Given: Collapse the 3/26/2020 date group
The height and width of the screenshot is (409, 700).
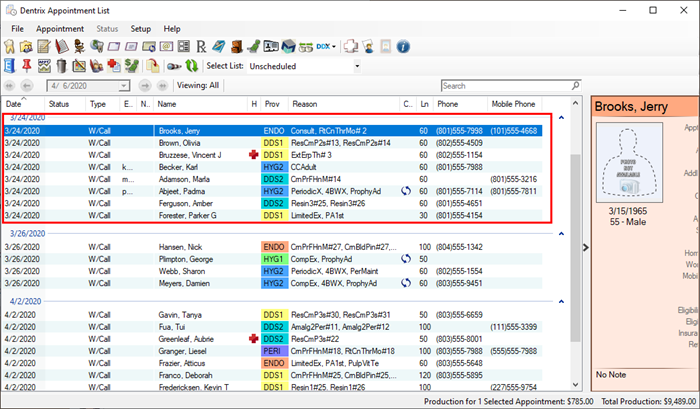Looking at the screenshot, I should pyautogui.click(x=561, y=234).
